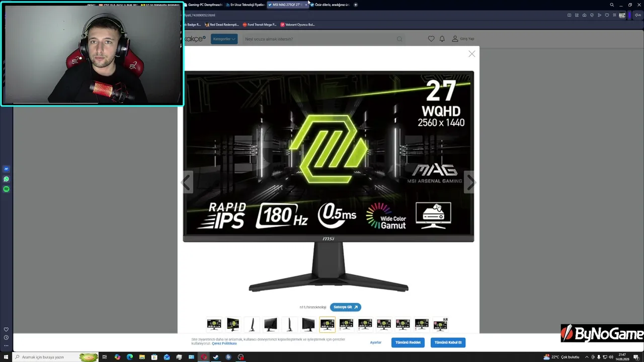This screenshot has width=644, height=362.
Task: Click the search magnifier in site search bar
Action: coord(399,39)
